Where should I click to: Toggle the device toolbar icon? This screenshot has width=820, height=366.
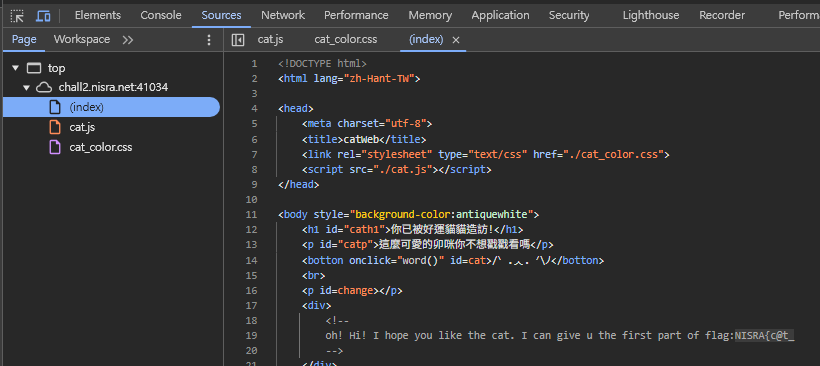[x=43, y=16]
